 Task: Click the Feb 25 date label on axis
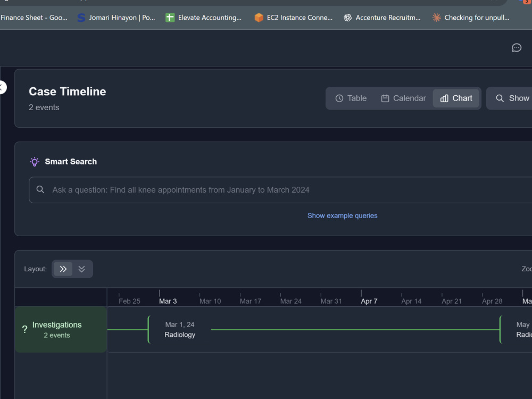point(129,301)
